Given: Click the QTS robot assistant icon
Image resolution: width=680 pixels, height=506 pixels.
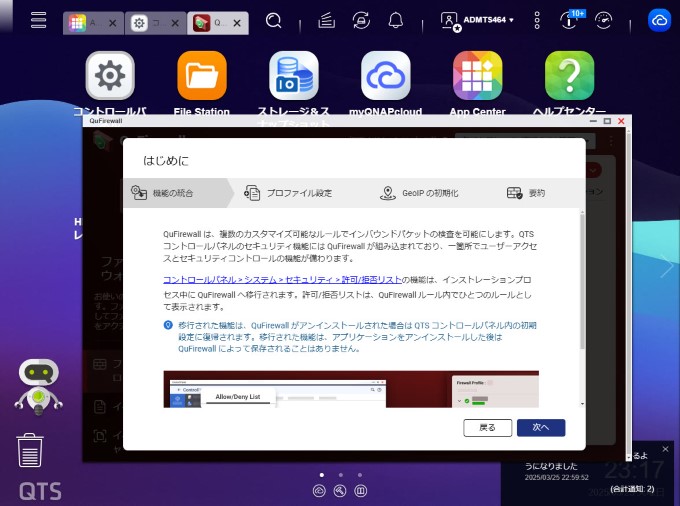Looking at the screenshot, I should point(39,387).
